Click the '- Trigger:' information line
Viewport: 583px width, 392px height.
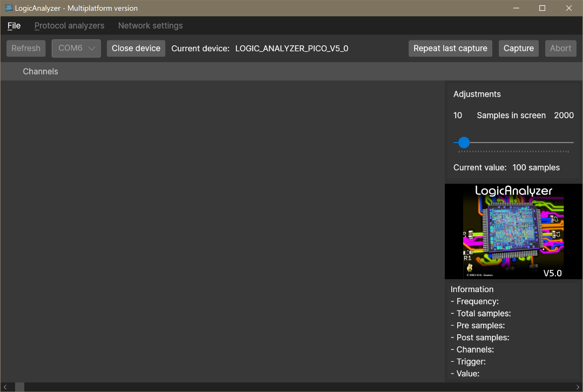point(468,362)
